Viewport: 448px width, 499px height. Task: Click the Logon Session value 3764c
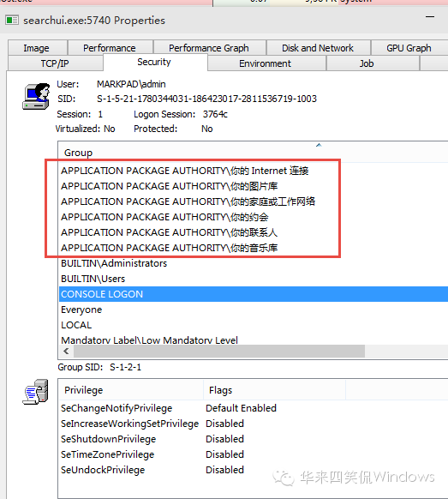tap(215, 114)
